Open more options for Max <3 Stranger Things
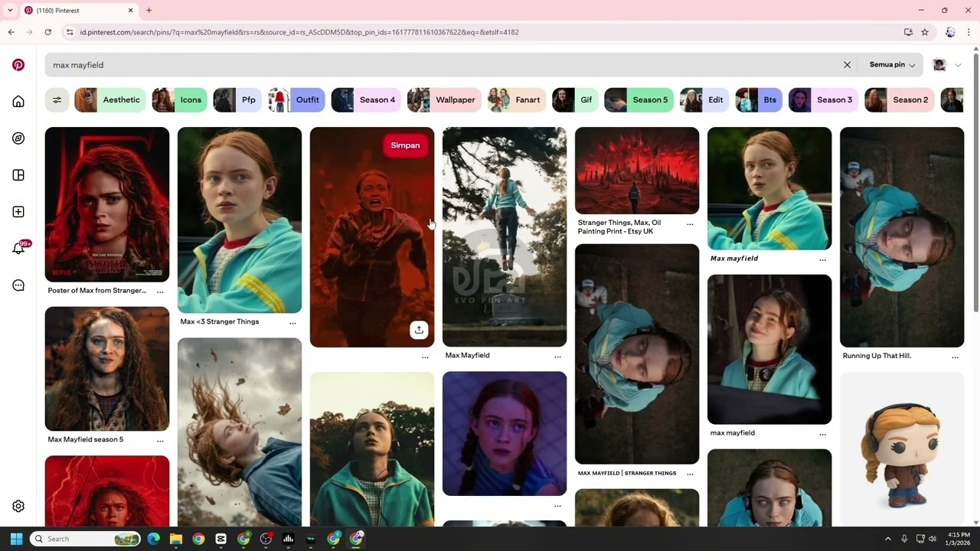Image resolution: width=980 pixels, height=551 pixels. tap(292, 322)
